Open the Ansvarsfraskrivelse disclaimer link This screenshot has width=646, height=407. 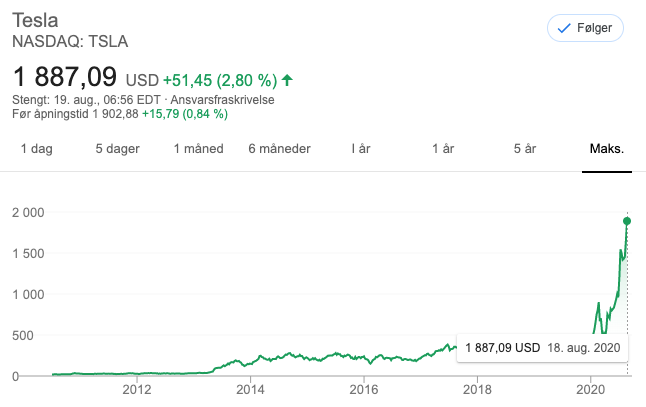222,100
